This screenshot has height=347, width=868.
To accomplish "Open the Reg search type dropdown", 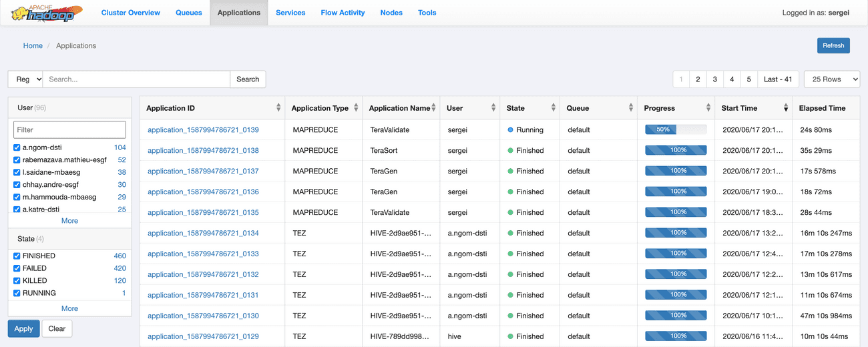I will (25, 79).
